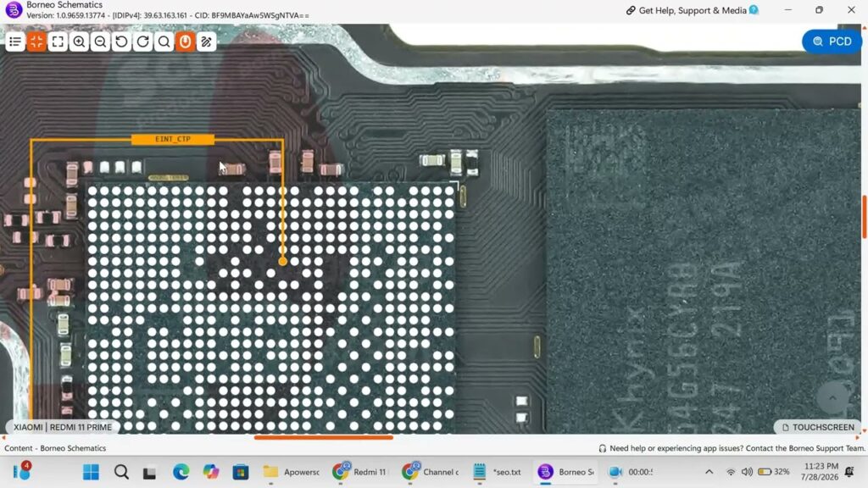
Task: Switch to Channel Chrome window
Action: 430,472
